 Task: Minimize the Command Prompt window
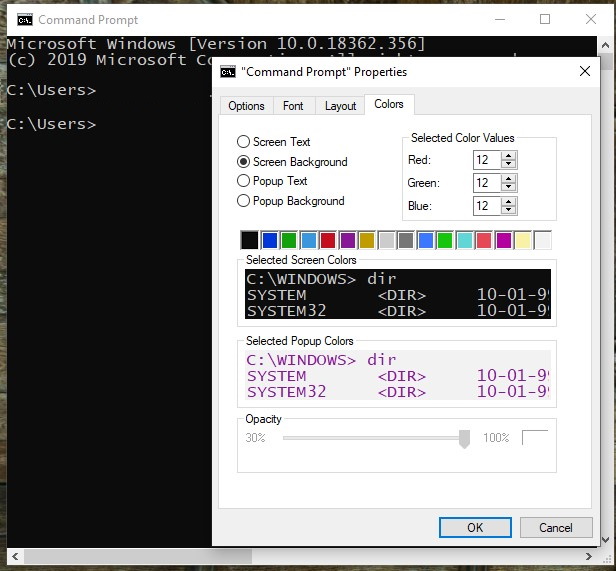[x=500, y=19]
